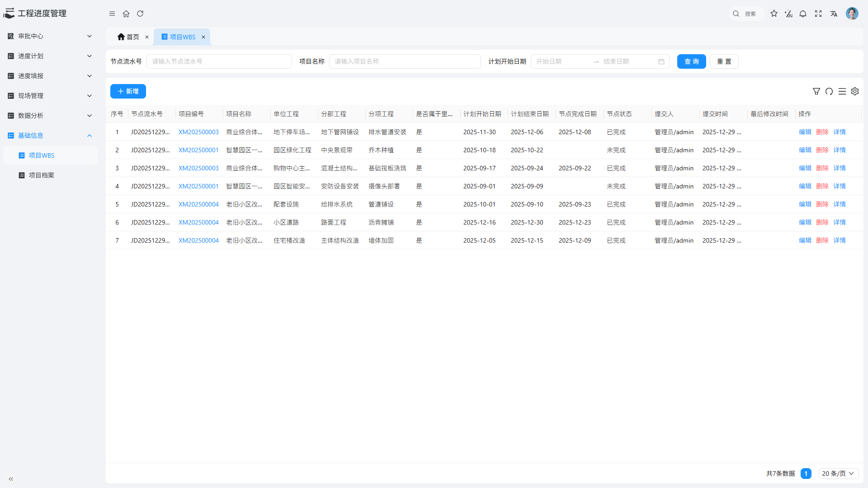Click the table reload icon
This screenshot has height=488, width=868.
[x=829, y=91]
